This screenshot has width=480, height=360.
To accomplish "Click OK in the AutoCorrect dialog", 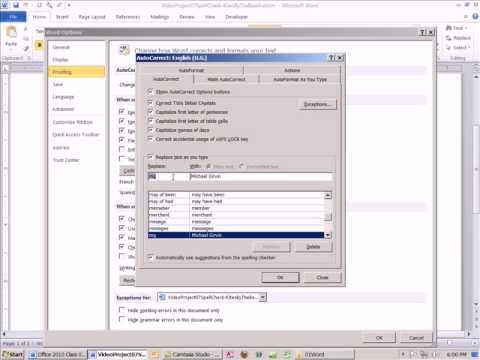I will [x=280, y=277].
